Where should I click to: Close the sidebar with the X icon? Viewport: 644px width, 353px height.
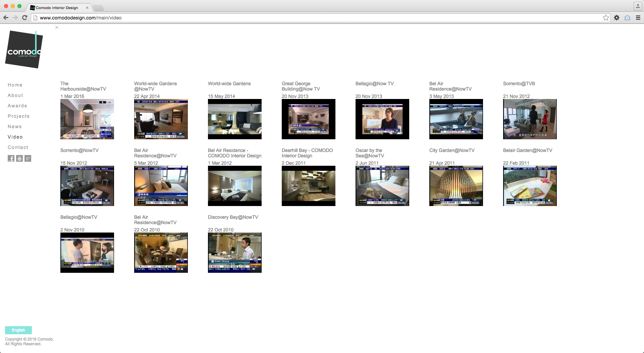[x=57, y=28]
